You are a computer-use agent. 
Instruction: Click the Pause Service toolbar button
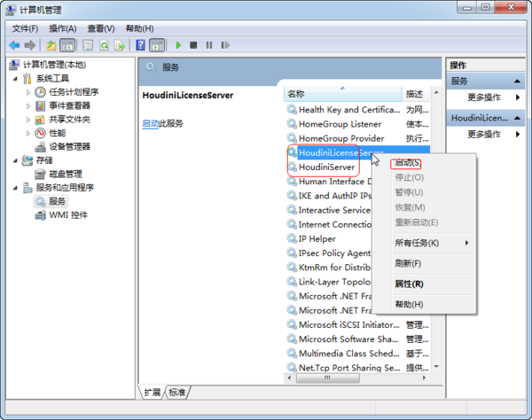(x=209, y=45)
